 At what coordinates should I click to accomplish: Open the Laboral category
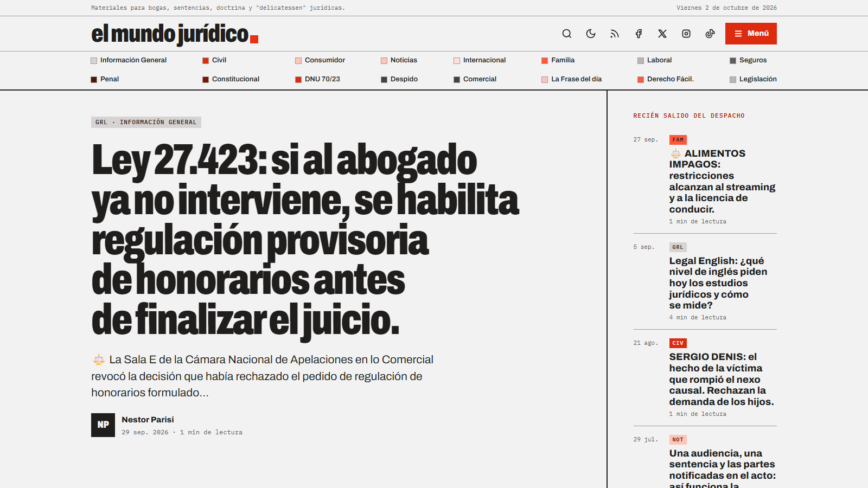654,60
